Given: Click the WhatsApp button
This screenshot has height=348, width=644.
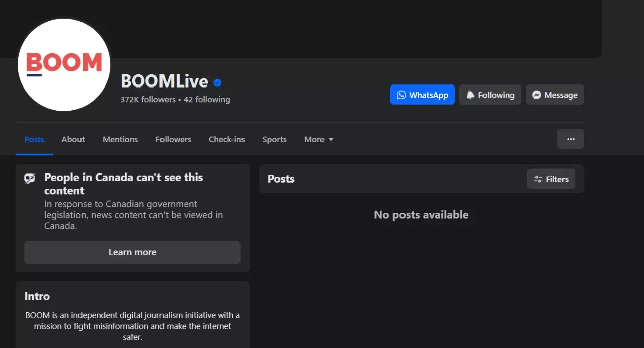Looking at the screenshot, I should point(423,95).
